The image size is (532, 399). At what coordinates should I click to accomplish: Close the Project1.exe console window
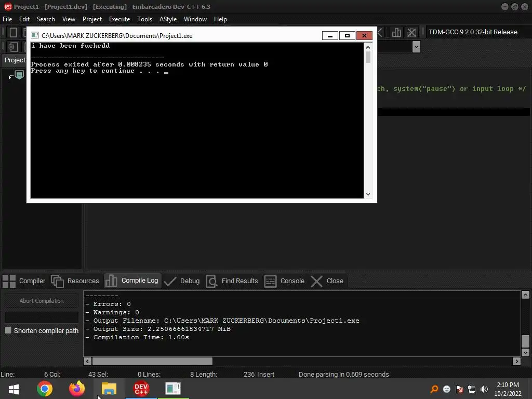click(364, 36)
